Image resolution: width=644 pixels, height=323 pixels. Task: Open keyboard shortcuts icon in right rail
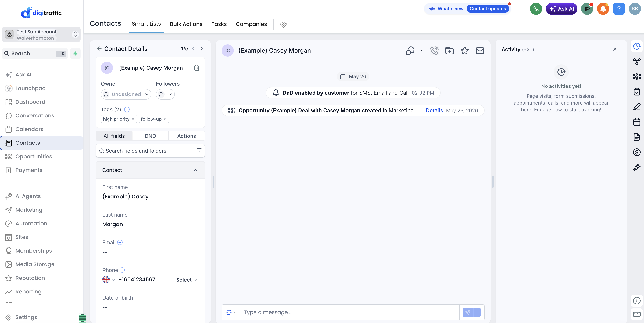coord(636,314)
